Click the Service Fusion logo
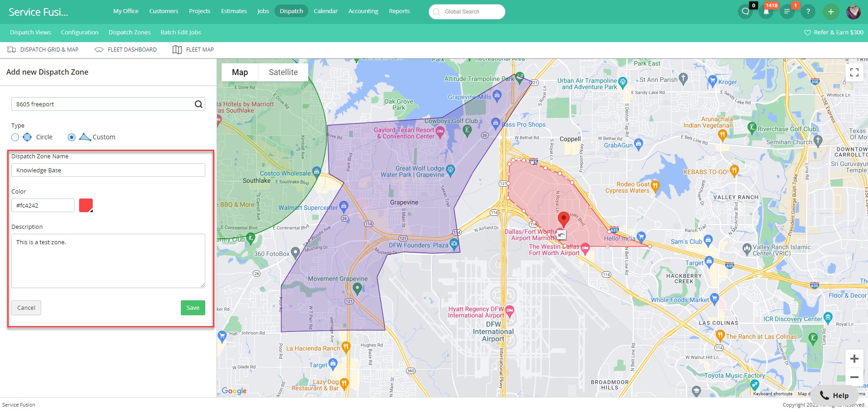868x412 pixels. [38, 12]
